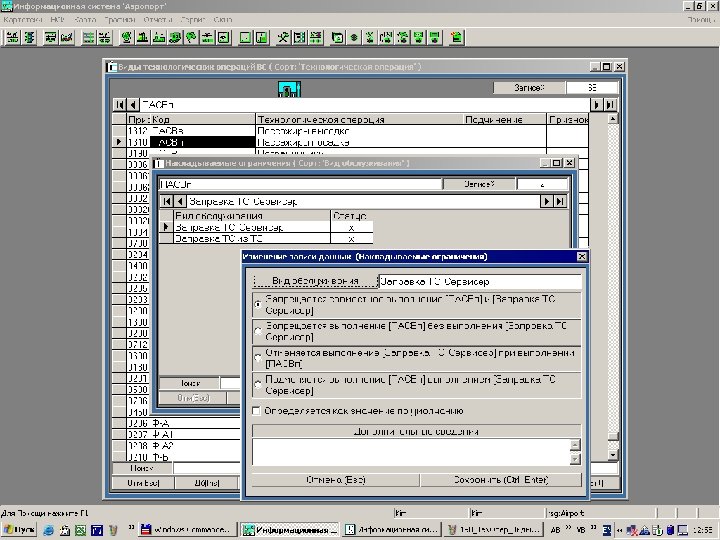Click up arrow of additional info scrollbar
Image resolution: width=720 pixels, height=540 pixels.
575,444
